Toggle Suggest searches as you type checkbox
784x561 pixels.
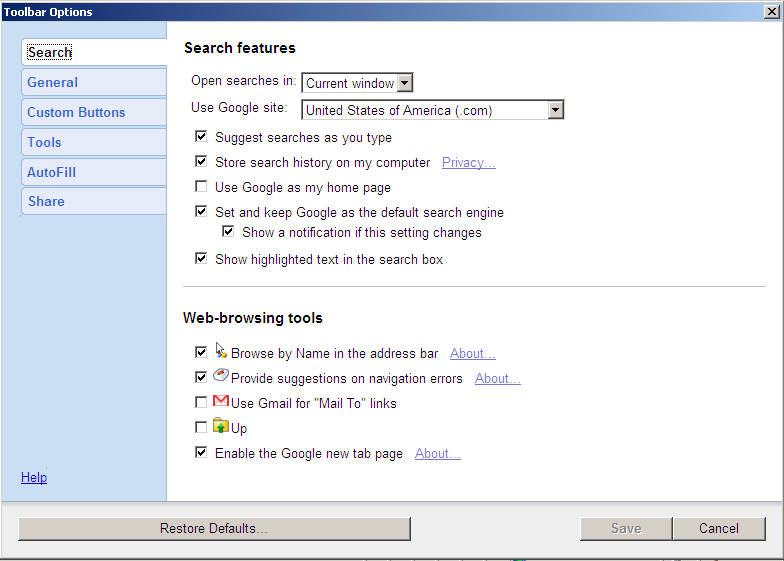click(201, 136)
